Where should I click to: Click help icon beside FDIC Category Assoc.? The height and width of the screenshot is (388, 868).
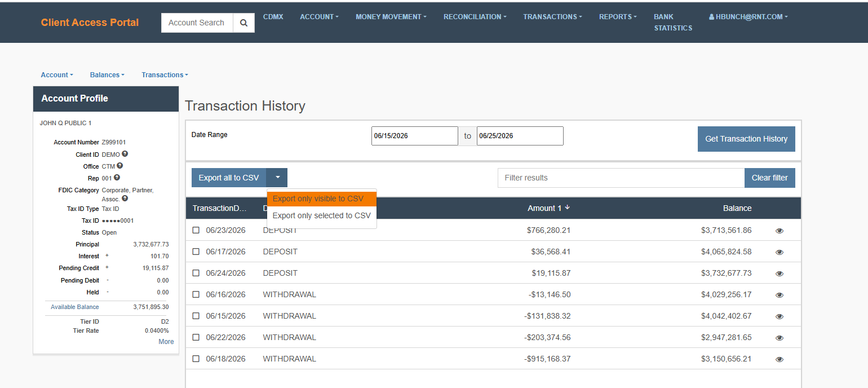[x=125, y=199]
